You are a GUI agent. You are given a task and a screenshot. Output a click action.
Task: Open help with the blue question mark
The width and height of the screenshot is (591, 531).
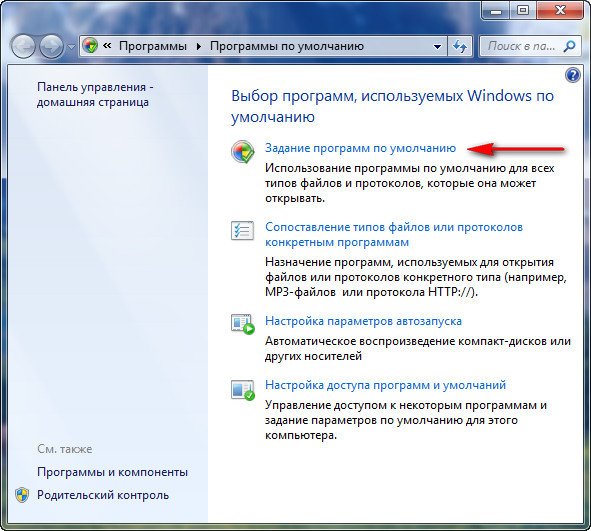[x=572, y=75]
